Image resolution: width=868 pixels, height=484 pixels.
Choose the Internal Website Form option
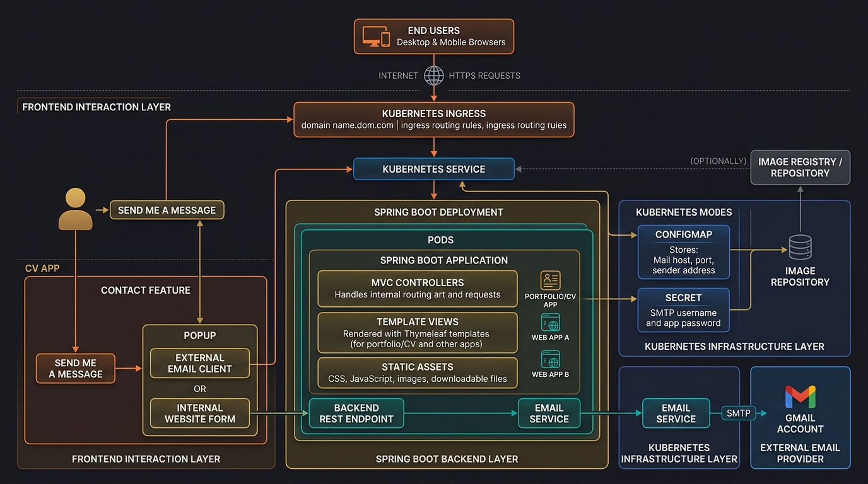(x=199, y=413)
